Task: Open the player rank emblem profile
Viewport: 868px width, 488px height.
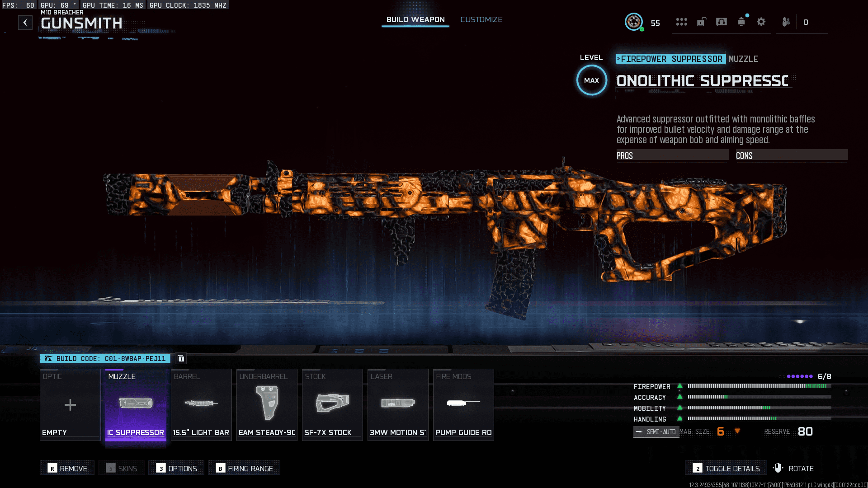Action: [x=634, y=22]
